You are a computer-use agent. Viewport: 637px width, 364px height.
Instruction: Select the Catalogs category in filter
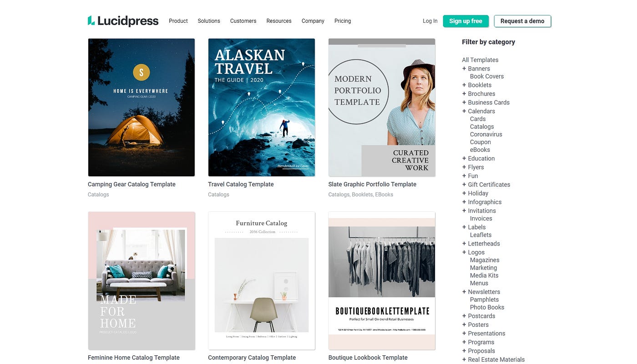click(x=482, y=127)
